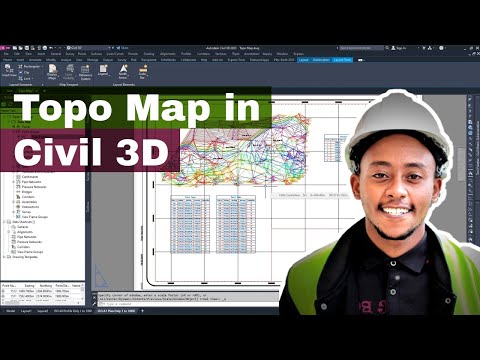The height and width of the screenshot is (360, 480).
Task: Click the search magnifier icon
Action: coord(387,48)
